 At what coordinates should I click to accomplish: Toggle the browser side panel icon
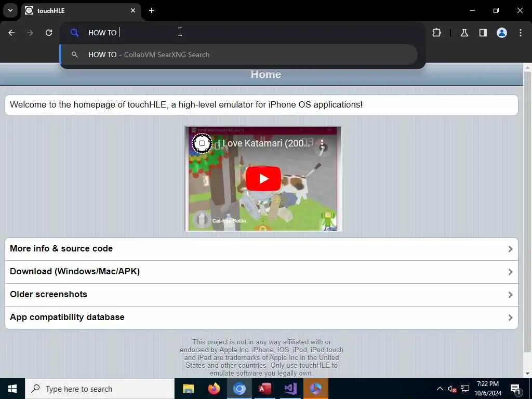tap(483, 33)
